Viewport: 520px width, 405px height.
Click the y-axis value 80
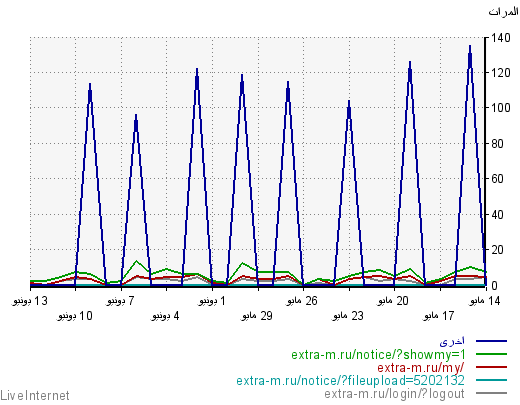point(497,144)
